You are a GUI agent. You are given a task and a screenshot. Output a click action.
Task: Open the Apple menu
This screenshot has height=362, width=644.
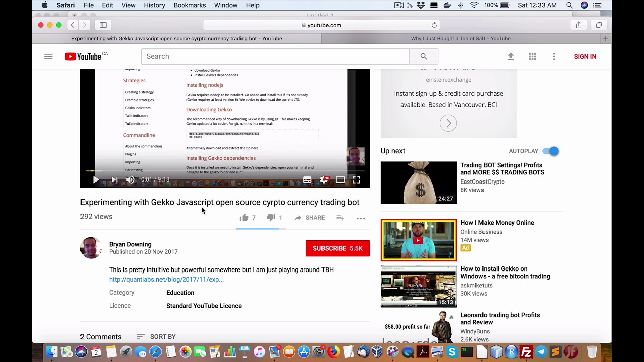(x=44, y=5)
